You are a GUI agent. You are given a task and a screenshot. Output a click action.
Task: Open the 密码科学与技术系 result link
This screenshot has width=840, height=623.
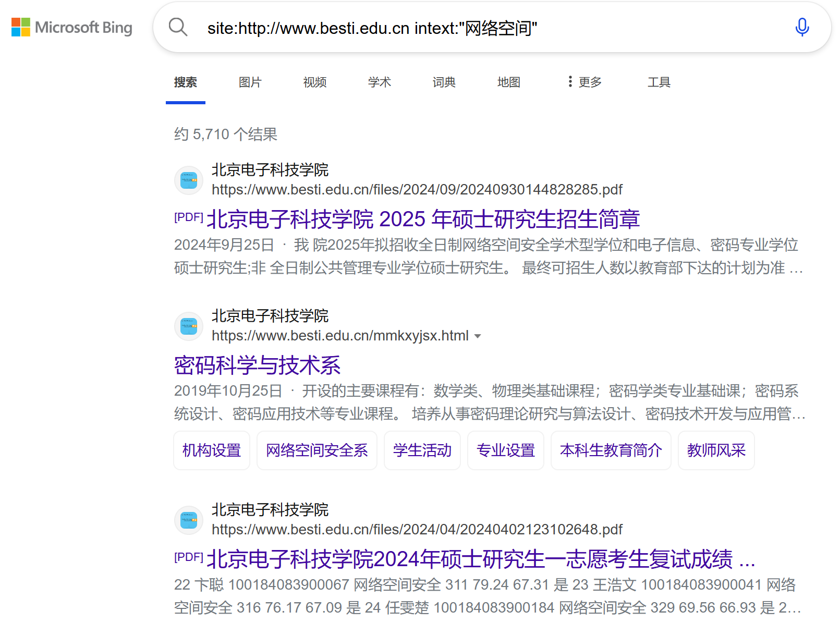[258, 365]
